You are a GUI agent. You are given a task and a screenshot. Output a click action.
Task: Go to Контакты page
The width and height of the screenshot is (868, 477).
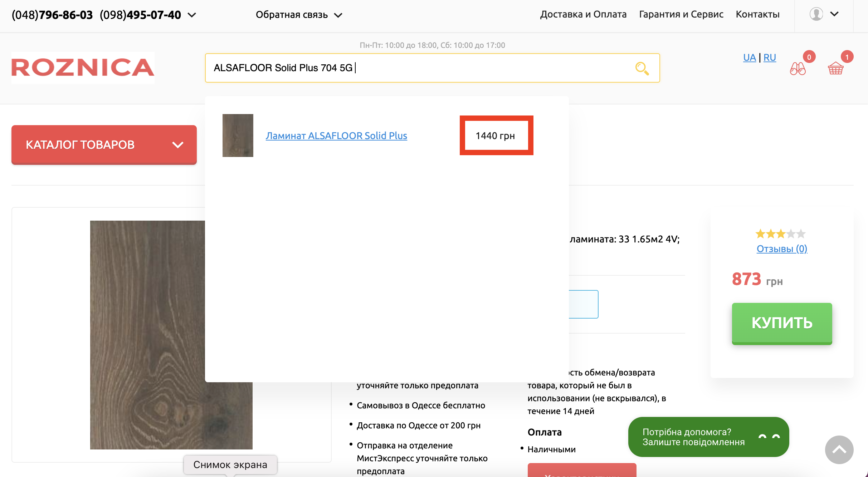757,14
